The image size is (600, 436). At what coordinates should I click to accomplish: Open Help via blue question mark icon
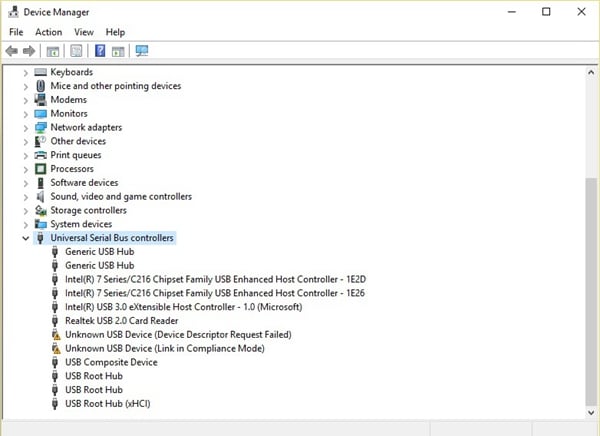(x=100, y=51)
